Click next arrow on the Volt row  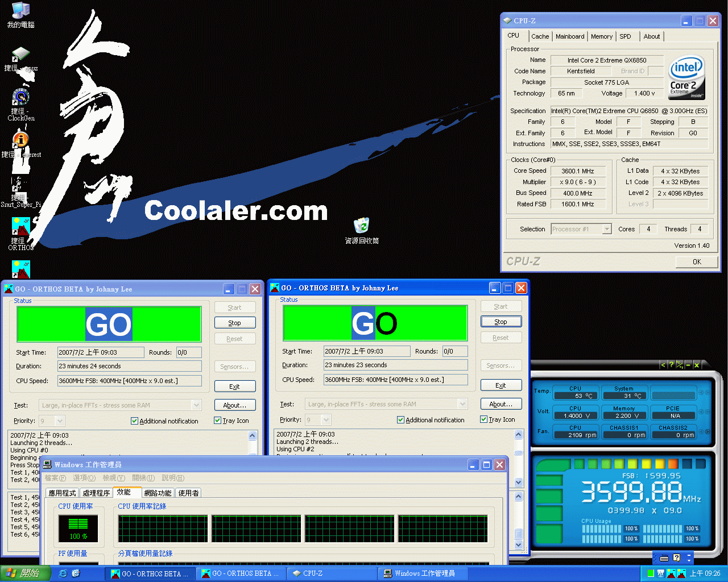pos(708,411)
